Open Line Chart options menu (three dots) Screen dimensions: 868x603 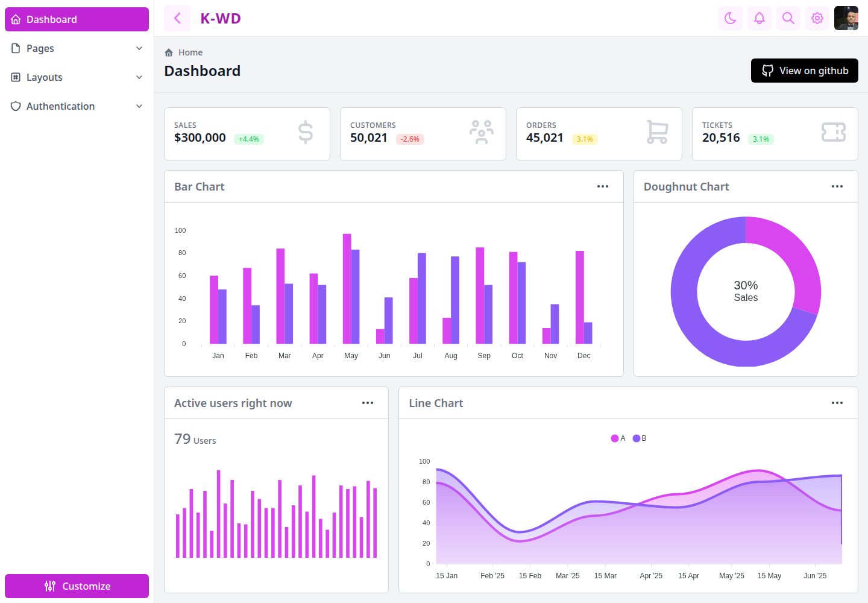pyautogui.click(x=837, y=403)
